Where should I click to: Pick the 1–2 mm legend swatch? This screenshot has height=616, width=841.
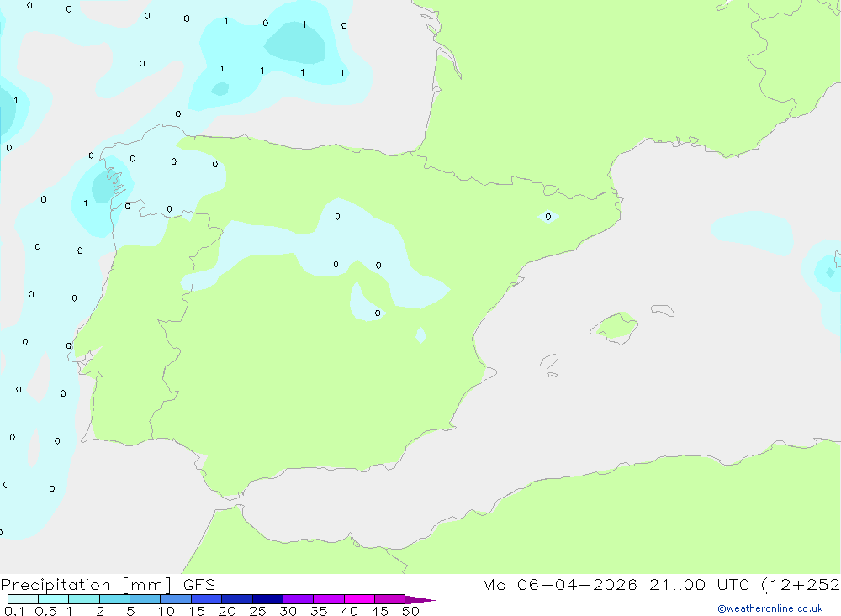point(84,599)
